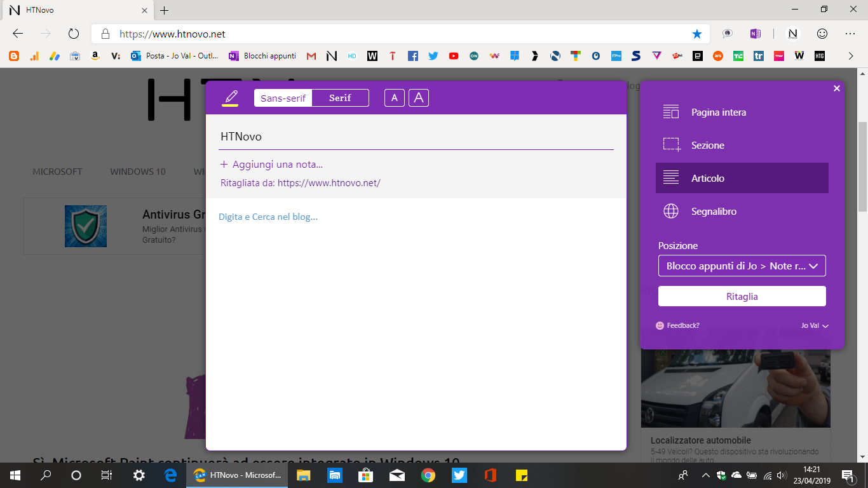Expand the Jo Val account menu
The height and width of the screenshot is (488, 868).
pos(815,325)
